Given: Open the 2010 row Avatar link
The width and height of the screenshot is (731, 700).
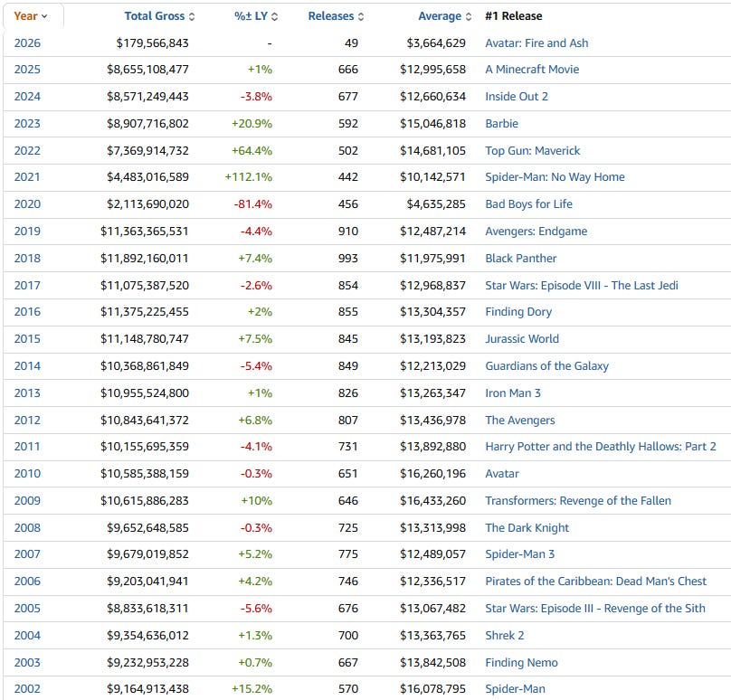Looking at the screenshot, I should [x=501, y=474].
